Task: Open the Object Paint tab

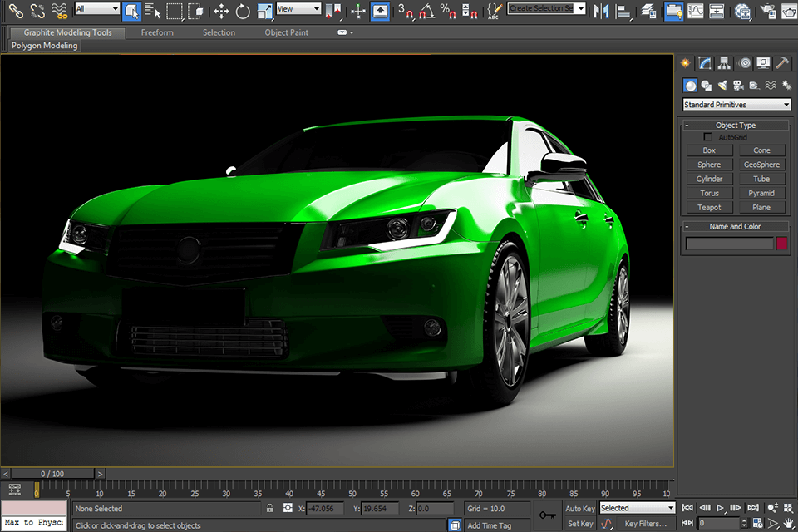Action: pos(287,32)
